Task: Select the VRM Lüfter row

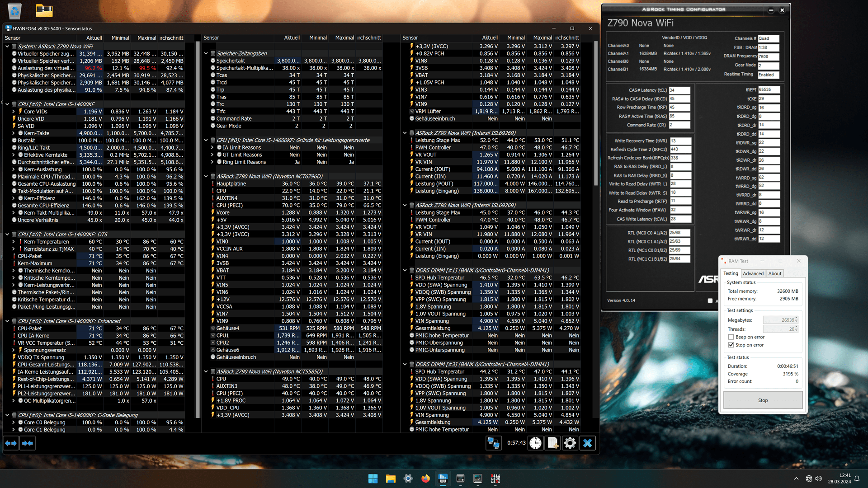Action: 495,111
